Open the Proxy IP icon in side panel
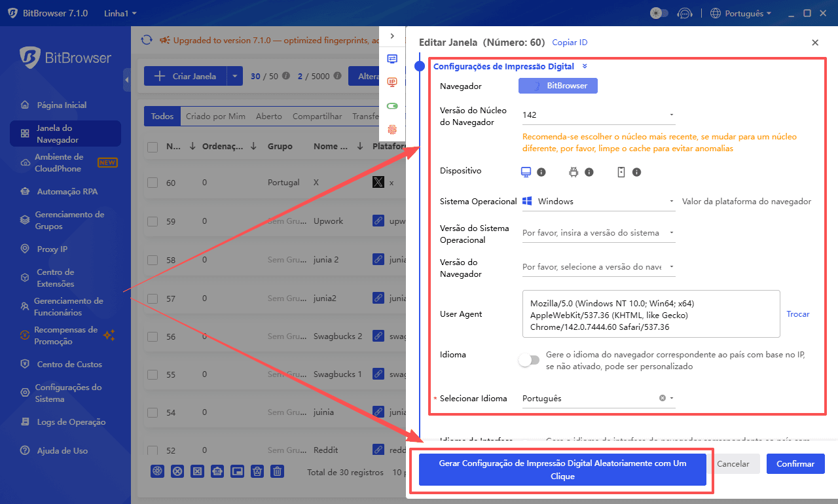This screenshot has height=504, width=838. pyautogui.click(x=392, y=82)
